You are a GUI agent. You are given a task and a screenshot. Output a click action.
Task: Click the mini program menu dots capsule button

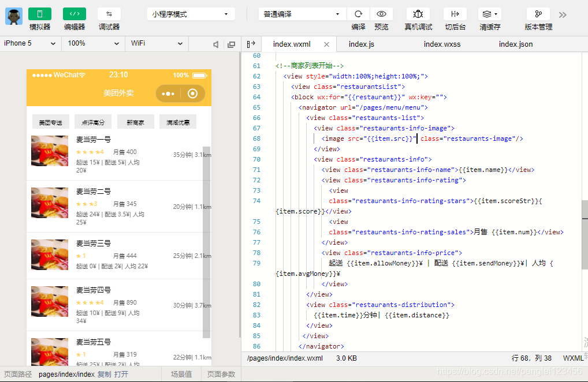(168, 93)
